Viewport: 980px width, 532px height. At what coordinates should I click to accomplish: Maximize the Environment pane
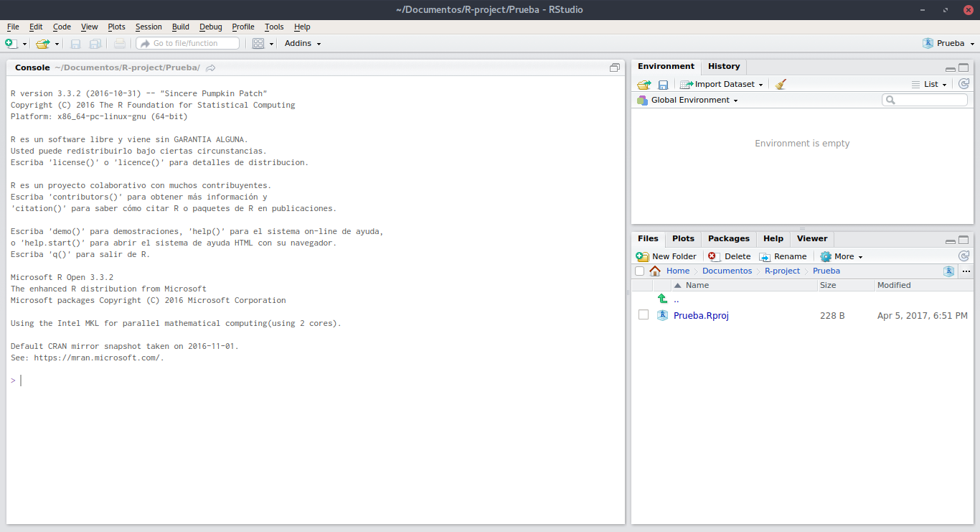[963, 68]
